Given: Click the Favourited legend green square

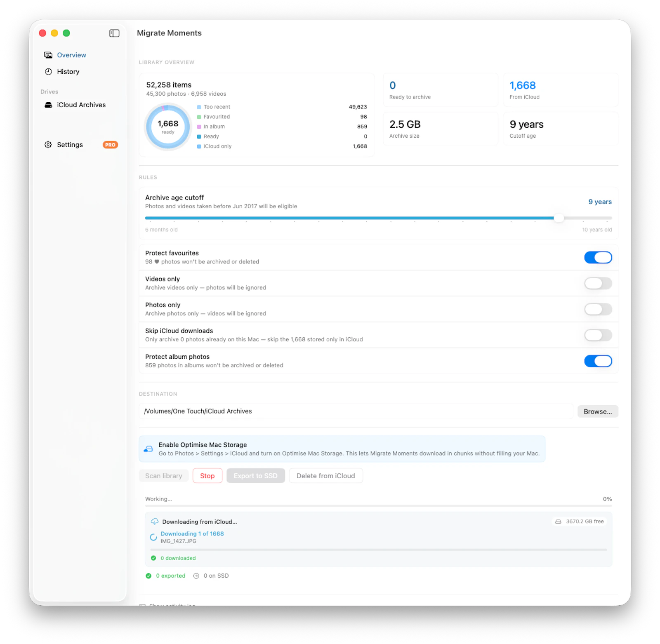Looking at the screenshot, I should (x=199, y=117).
